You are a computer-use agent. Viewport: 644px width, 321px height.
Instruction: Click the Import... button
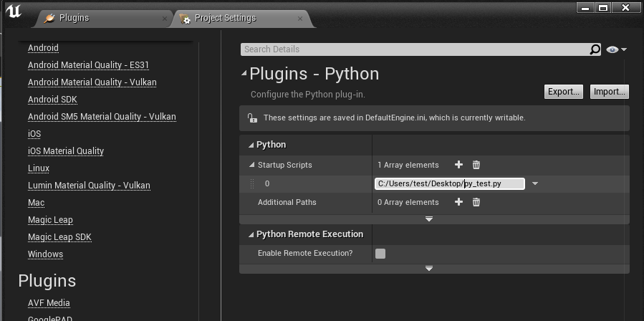pos(610,92)
